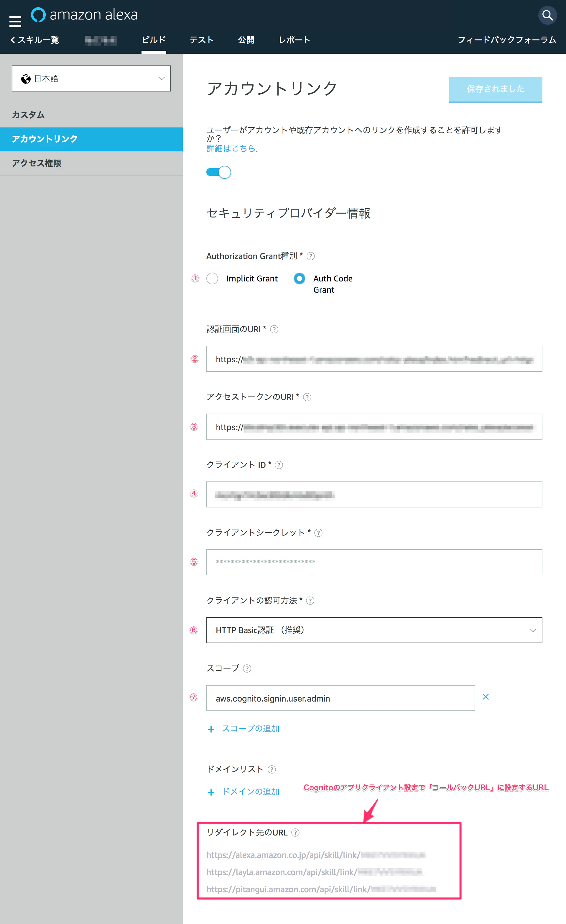Open help icon beside ドメインリスト
This screenshot has height=924, width=566.
pyautogui.click(x=272, y=769)
